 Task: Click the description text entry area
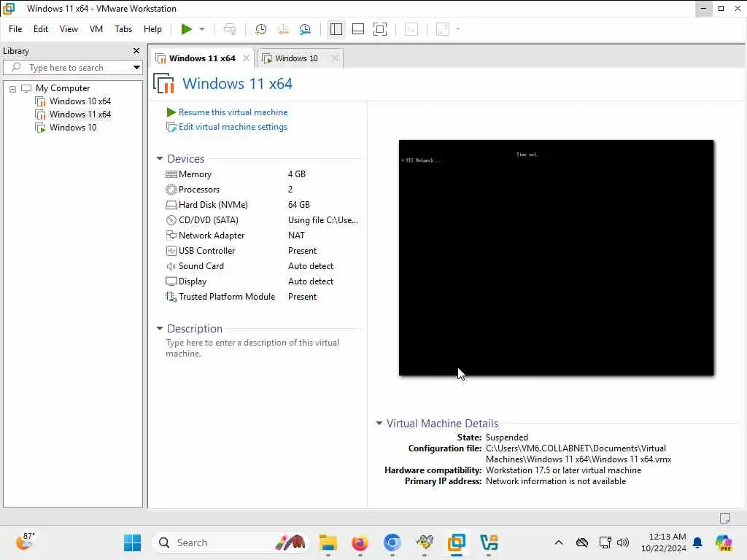pyautogui.click(x=252, y=348)
